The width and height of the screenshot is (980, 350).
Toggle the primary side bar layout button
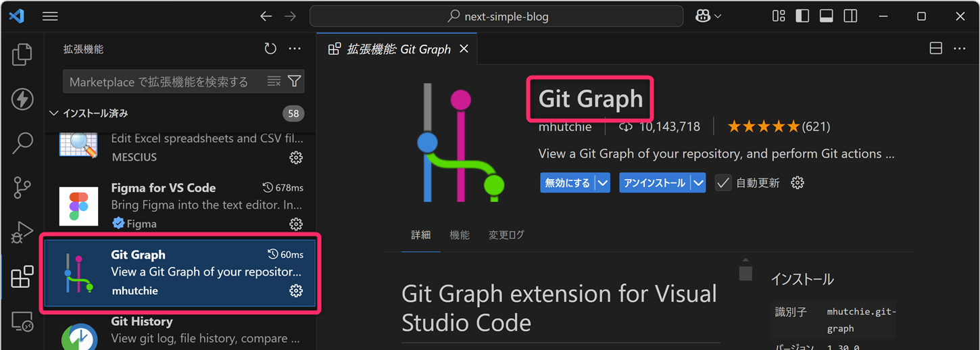(x=802, y=16)
